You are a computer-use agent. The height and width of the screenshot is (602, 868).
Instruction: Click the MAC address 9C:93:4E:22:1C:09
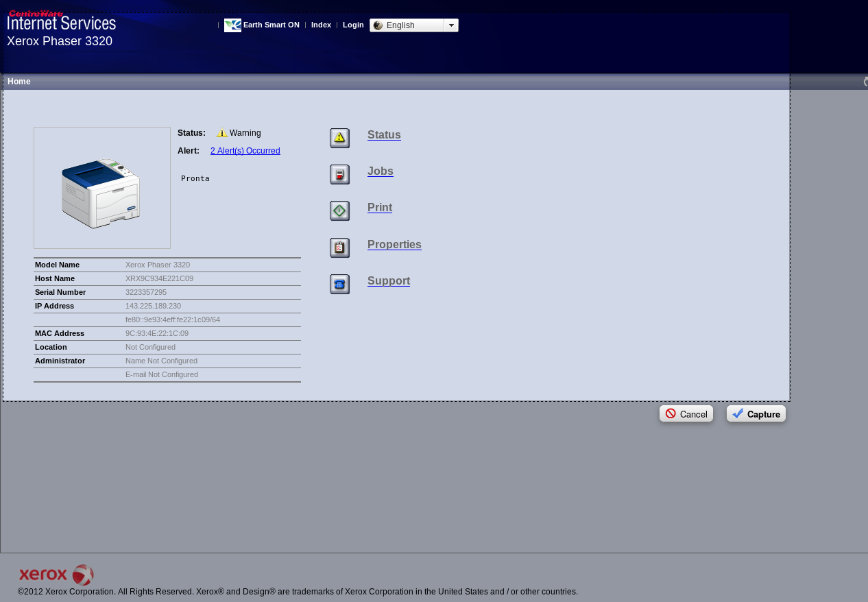click(157, 333)
